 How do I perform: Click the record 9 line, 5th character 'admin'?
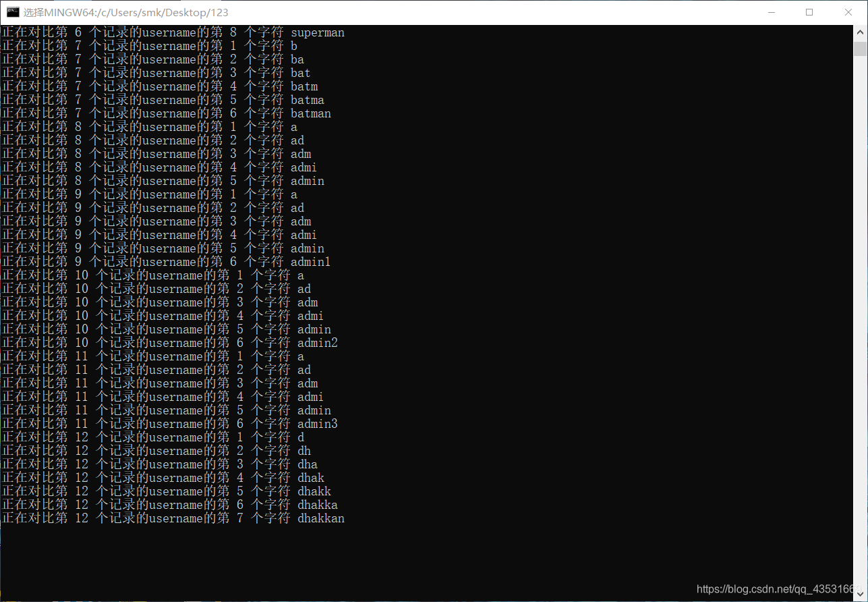tap(163, 248)
